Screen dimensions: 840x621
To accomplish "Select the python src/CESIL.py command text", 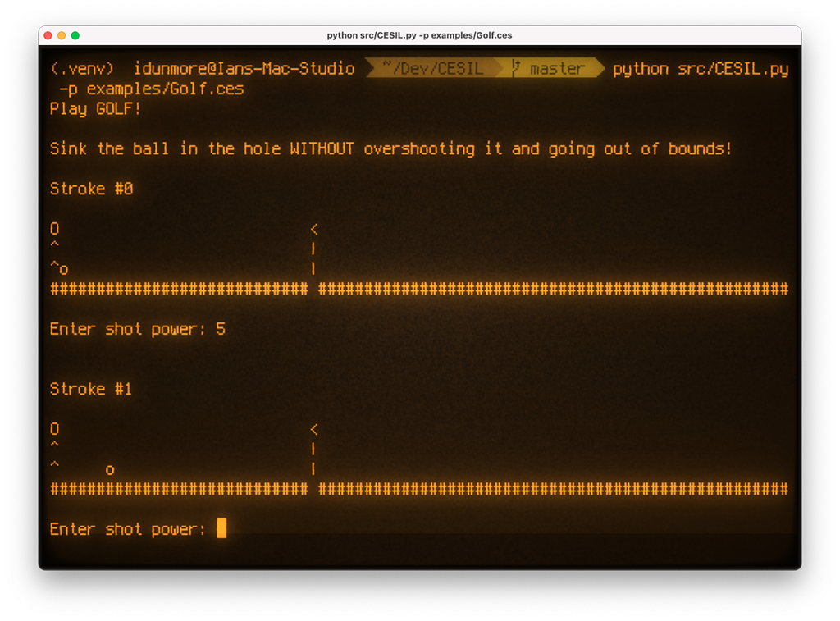I will [700, 68].
